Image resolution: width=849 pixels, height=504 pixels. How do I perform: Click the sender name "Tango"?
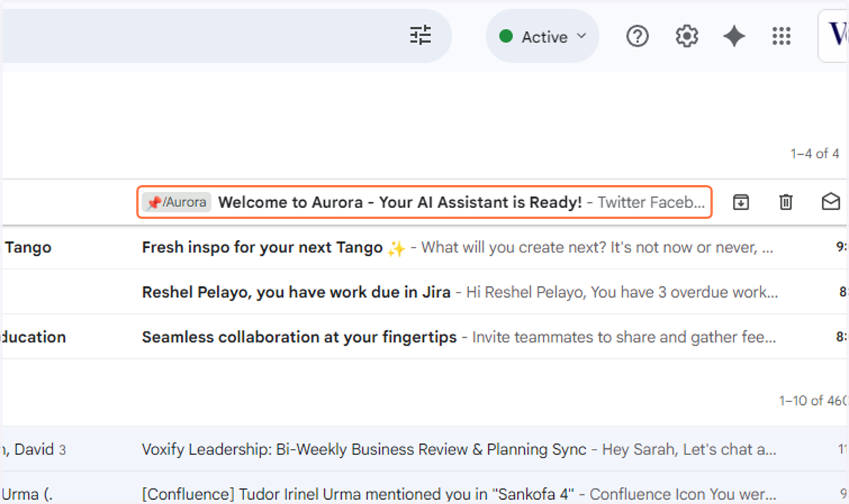[x=28, y=248]
